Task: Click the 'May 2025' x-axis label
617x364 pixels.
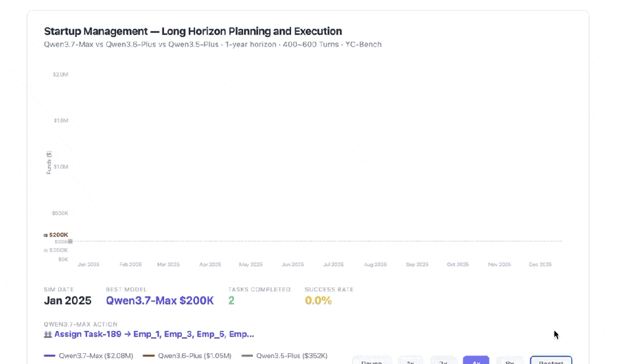Action: (250, 265)
